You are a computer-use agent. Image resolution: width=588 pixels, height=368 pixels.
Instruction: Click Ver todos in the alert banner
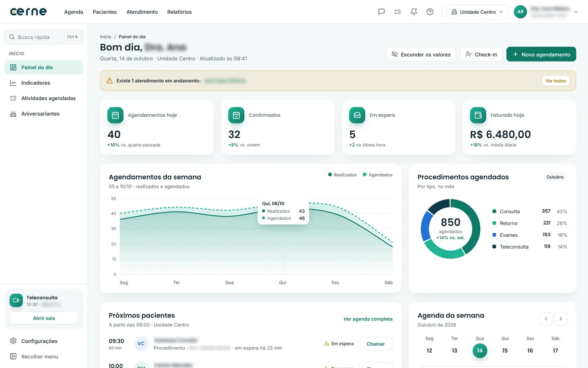556,81
